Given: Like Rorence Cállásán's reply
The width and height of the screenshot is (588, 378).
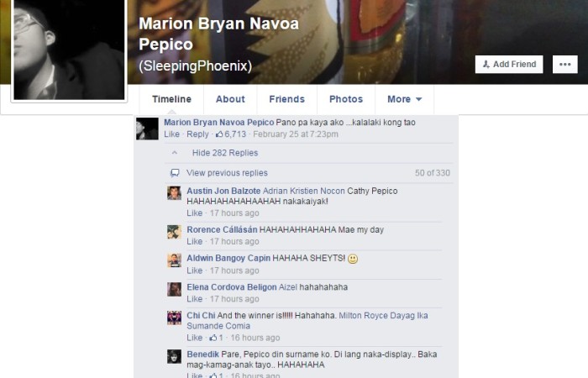Looking at the screenshot, I should coord(194,242).
